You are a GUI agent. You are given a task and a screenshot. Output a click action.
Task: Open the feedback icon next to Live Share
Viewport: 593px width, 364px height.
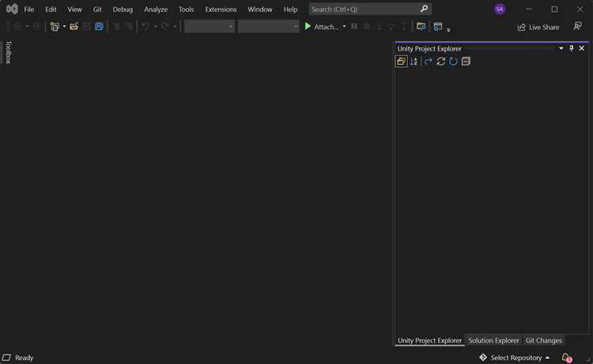pyautogui.click(x=577, y=26)
